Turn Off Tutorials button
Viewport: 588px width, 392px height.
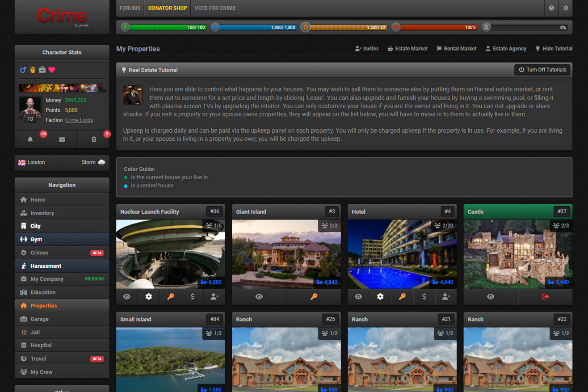pyautogui.click(x=542, y=70)
